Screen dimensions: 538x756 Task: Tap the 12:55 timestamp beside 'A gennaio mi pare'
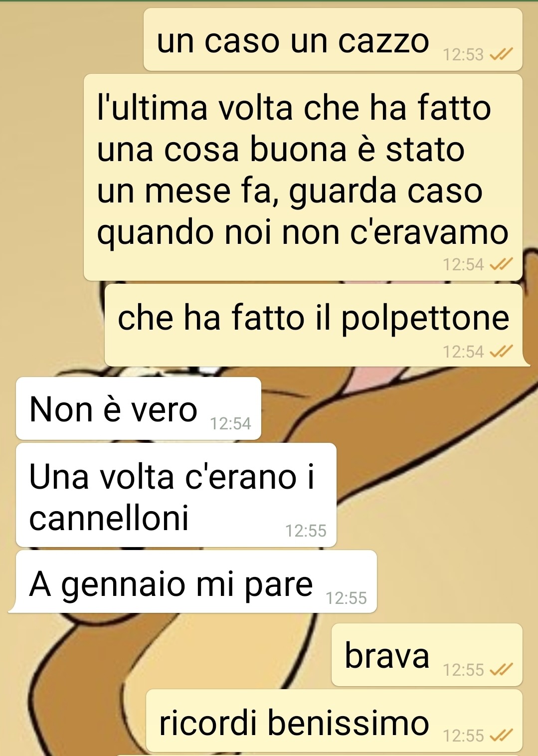(347, 598)
